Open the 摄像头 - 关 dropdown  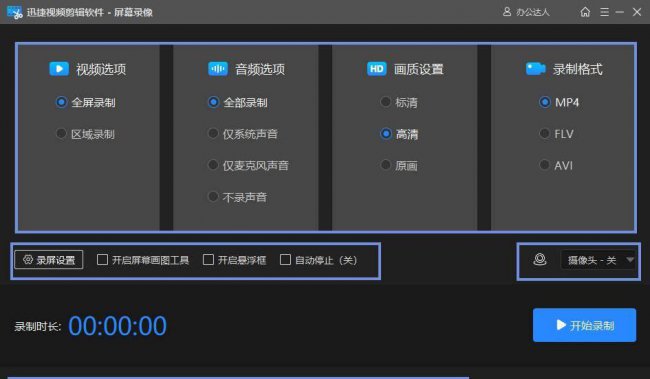pyautogui.click(x=598, y=260)
